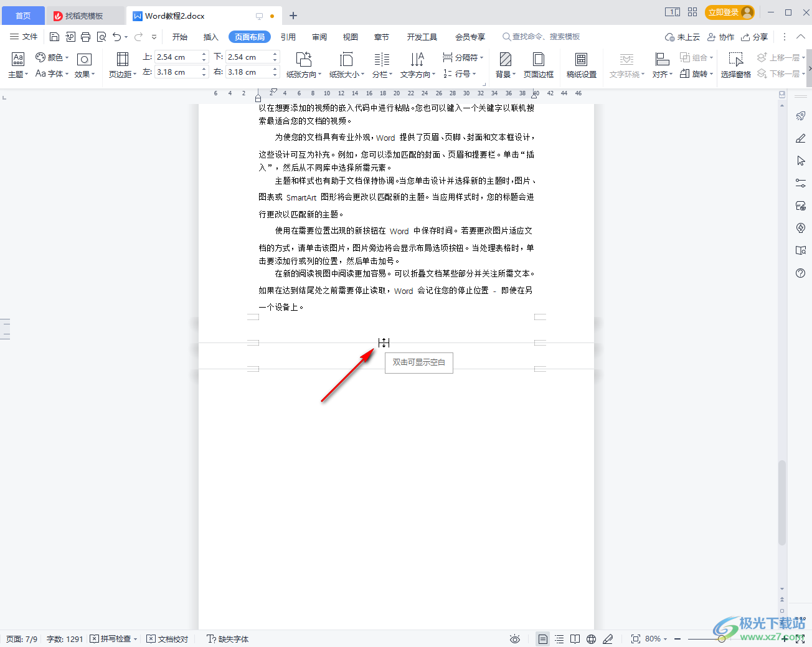812x647 pixels.
Task: Click the 首页 home tab button
Action: (x=23, y=16)
